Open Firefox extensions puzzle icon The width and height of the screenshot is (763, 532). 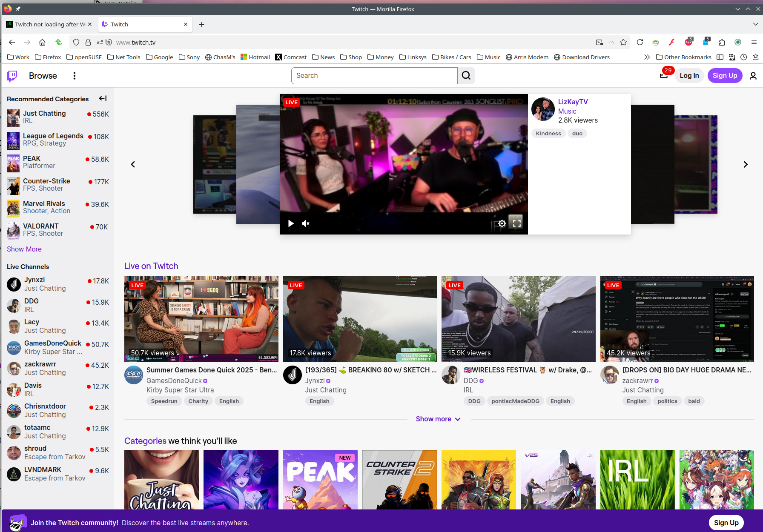(722, 42)
